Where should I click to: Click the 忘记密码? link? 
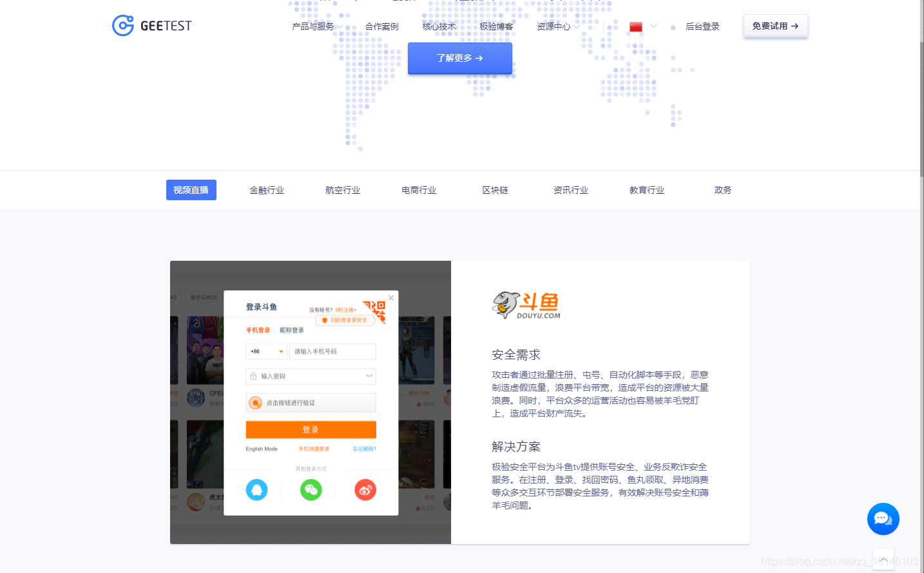364,449
